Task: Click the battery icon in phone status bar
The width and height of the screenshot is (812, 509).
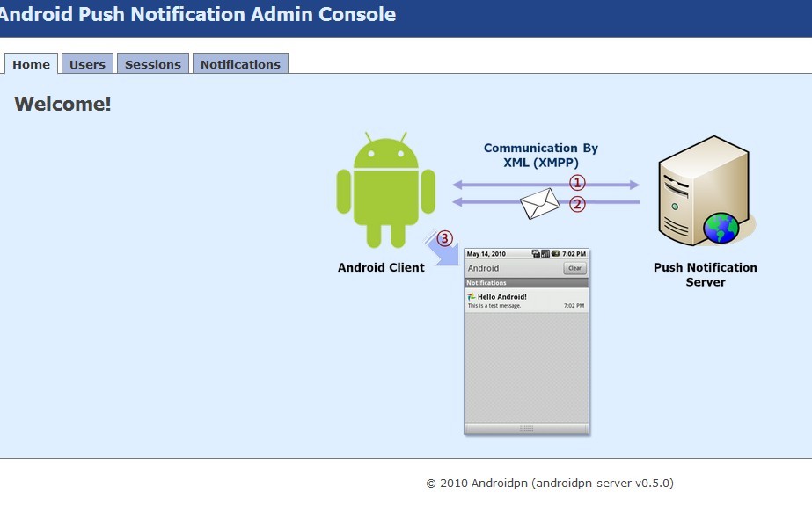Action: [x=555, y=253]
